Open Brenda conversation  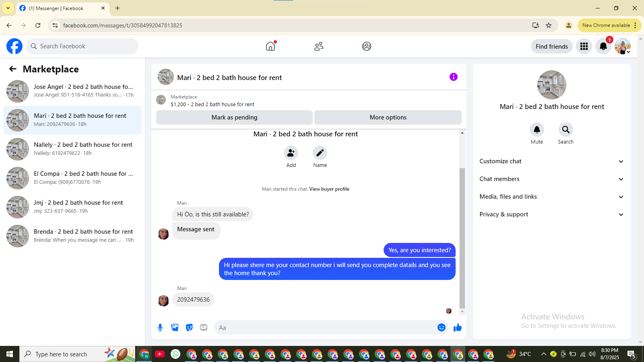72,236
